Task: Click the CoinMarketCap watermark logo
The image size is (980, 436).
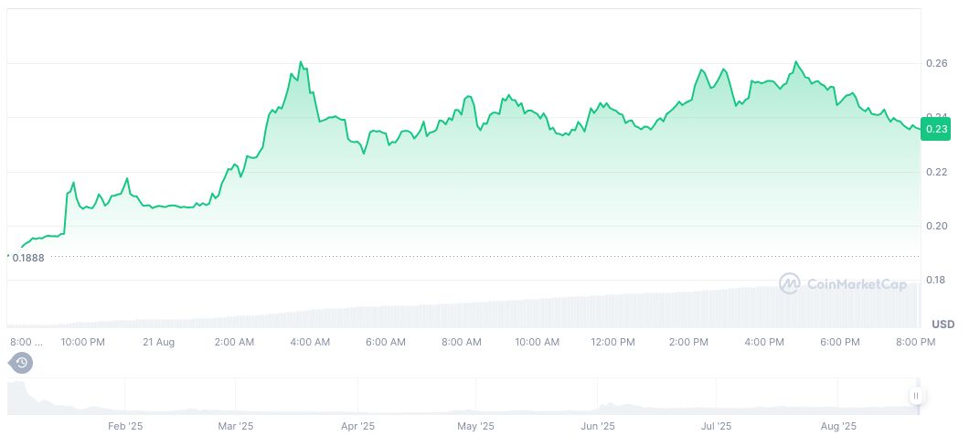Action: [843, 284]
